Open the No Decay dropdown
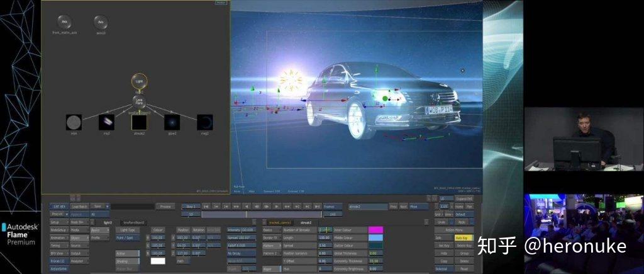 tap(241, 253)
